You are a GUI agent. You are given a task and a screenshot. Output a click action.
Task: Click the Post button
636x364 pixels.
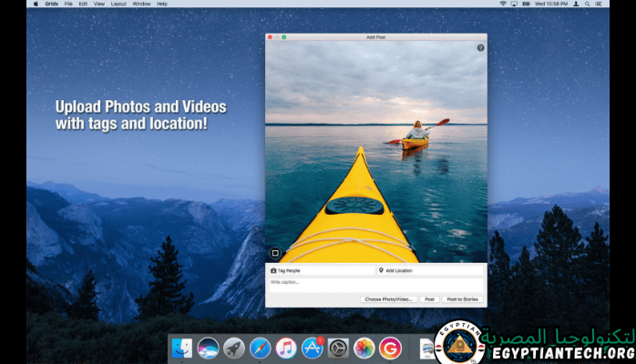[x=429, y=298]
